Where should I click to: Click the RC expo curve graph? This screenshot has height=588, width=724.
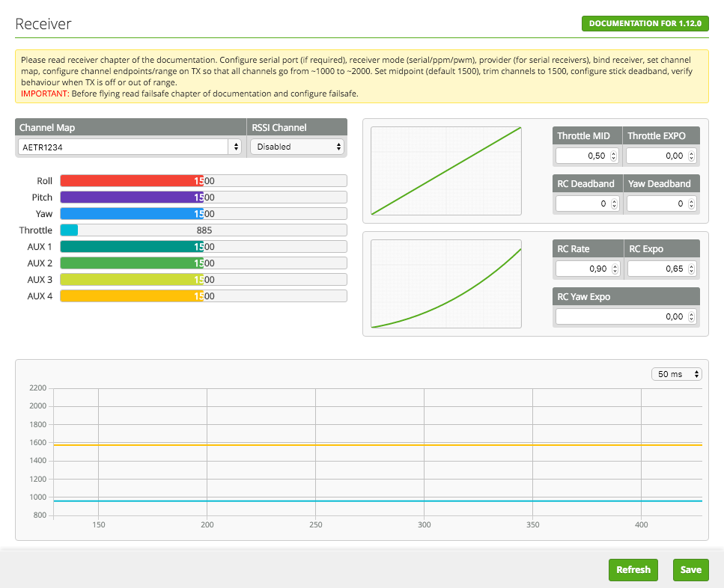(446, 284)
